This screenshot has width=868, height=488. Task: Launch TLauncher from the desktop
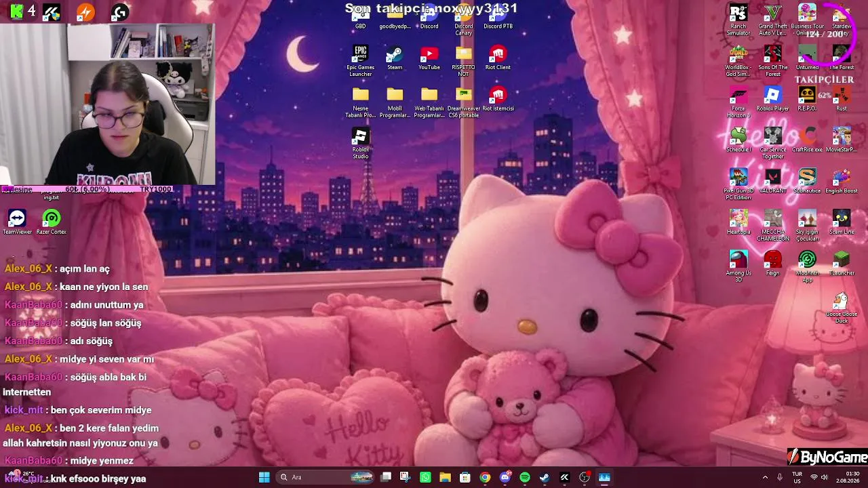click(x=842, y=263)
